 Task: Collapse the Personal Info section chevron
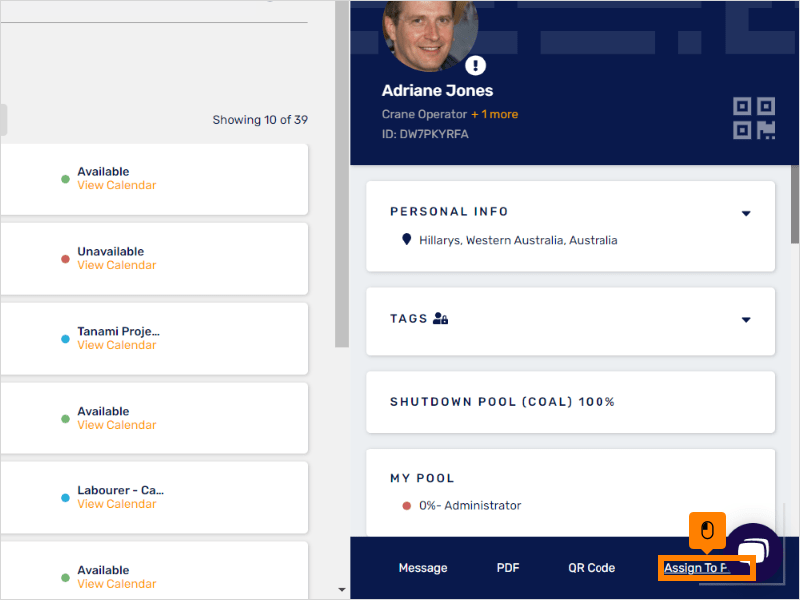[x=746, y=213]
